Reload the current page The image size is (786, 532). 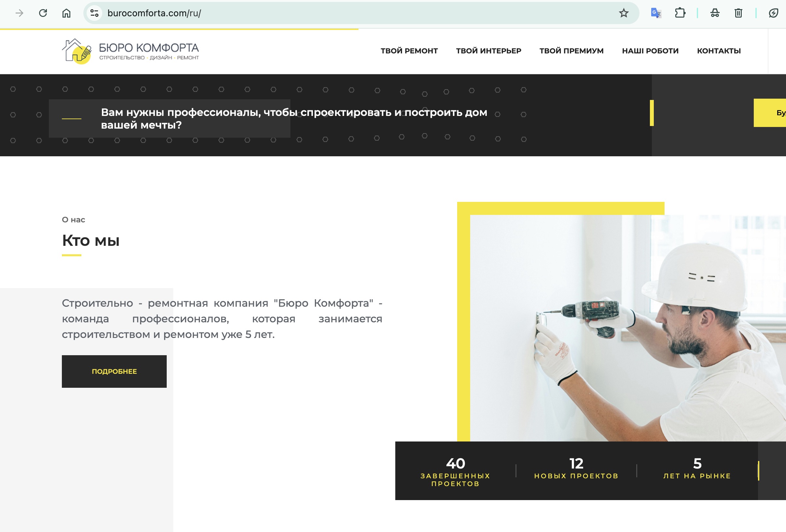coord(43,13)
